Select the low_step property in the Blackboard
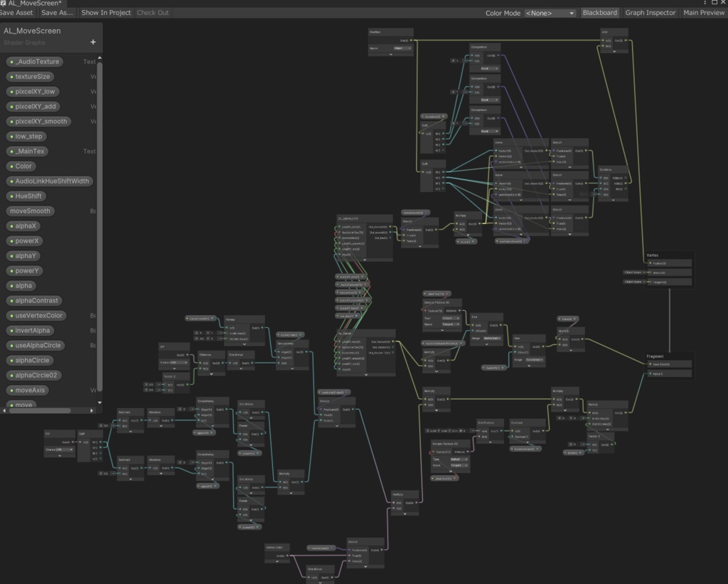Screen dimensions: 728x584 [x=26, y=136]
